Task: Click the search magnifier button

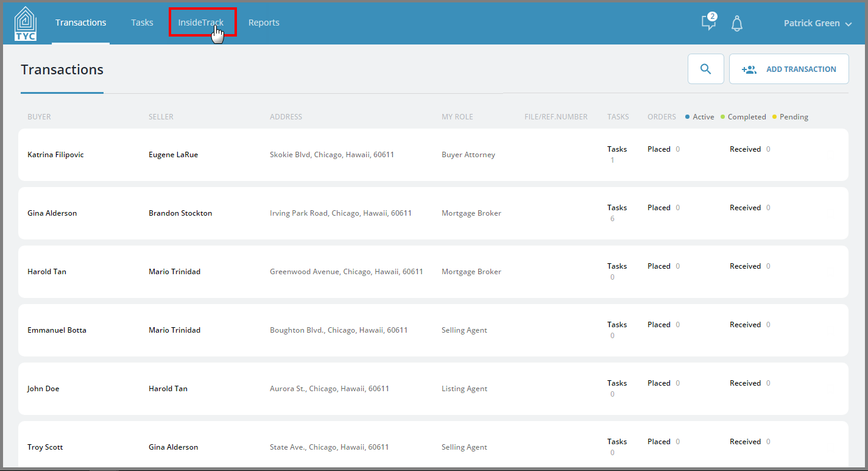Action: click(706, 69)
